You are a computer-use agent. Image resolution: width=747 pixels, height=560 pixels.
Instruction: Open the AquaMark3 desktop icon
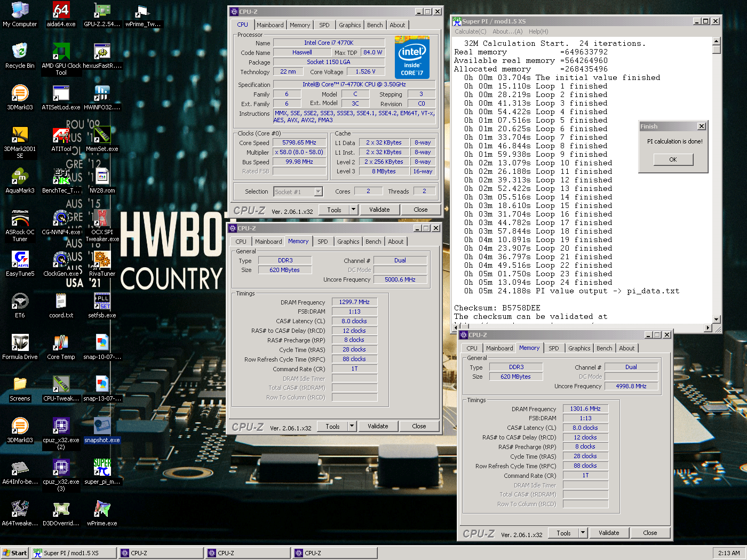[20, 181]
